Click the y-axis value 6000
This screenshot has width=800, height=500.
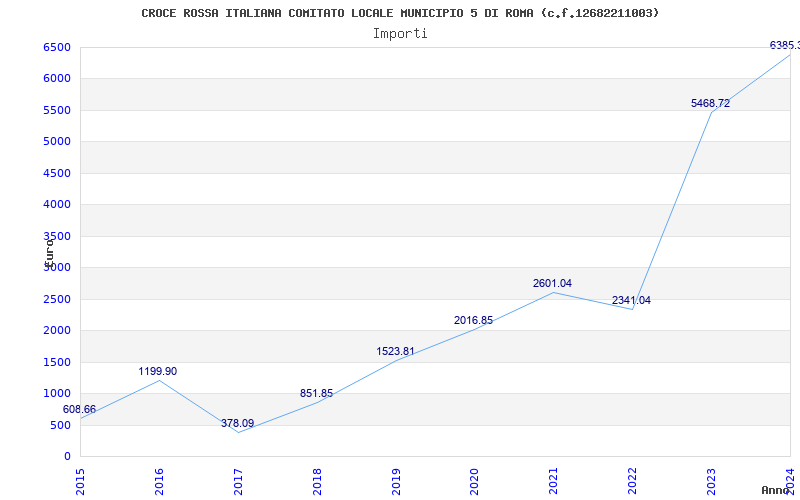(57, 79)
